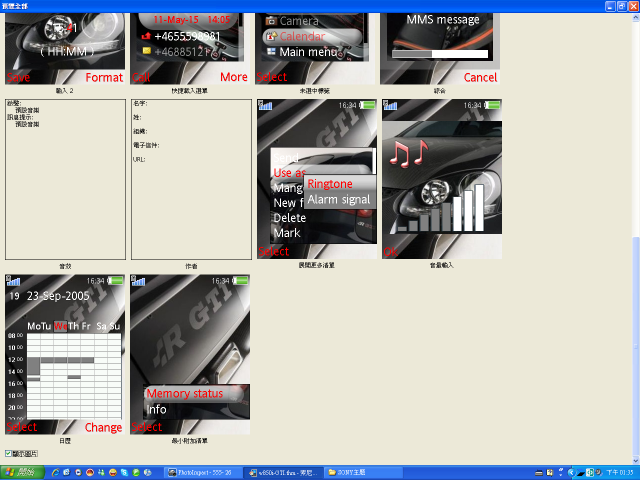Launch Internet Explorer from Quick Launch

pyautogui.click(x=56, y=473)
